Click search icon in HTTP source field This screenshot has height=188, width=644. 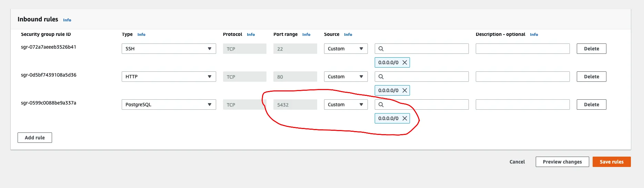coord(381,77)
